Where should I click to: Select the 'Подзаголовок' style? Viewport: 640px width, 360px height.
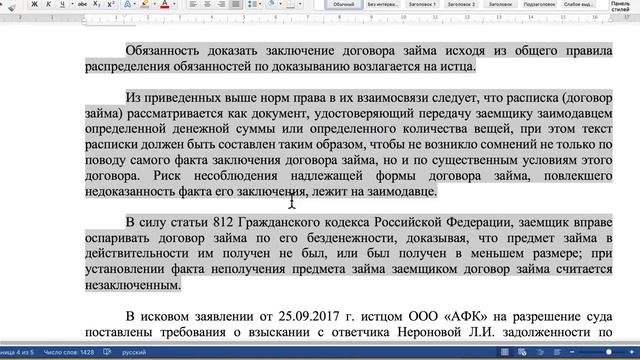coord(539,4)
